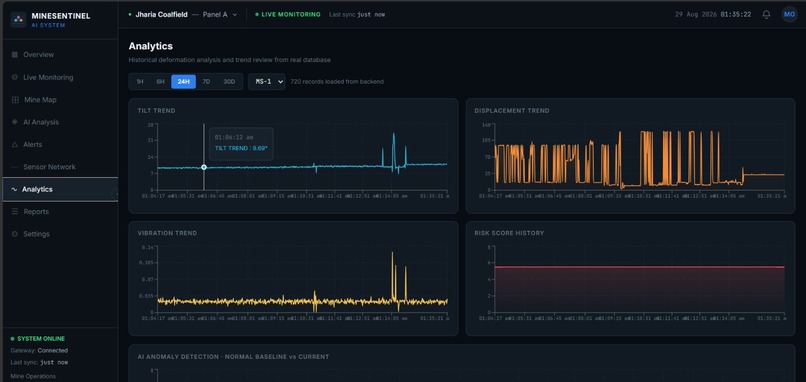
Task: Open the MS-1 sensor dropdown
Action: [267, 82]
